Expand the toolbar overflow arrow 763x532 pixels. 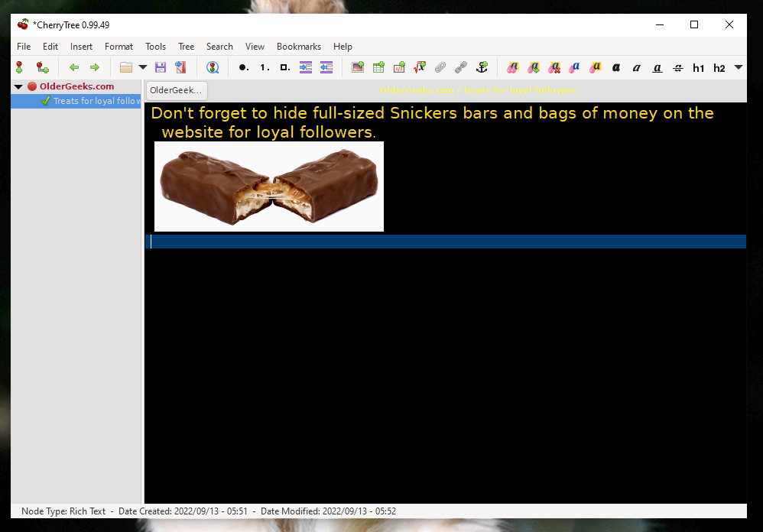(739, 67)
